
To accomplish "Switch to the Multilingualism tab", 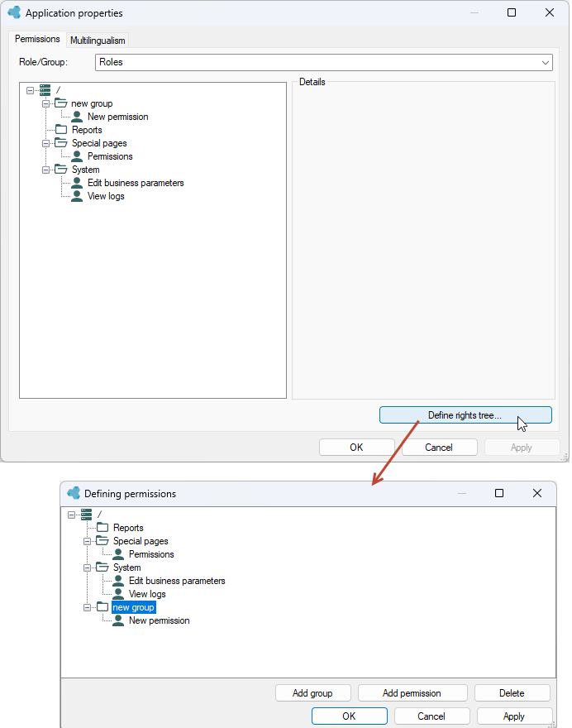I will click(98, 41).
